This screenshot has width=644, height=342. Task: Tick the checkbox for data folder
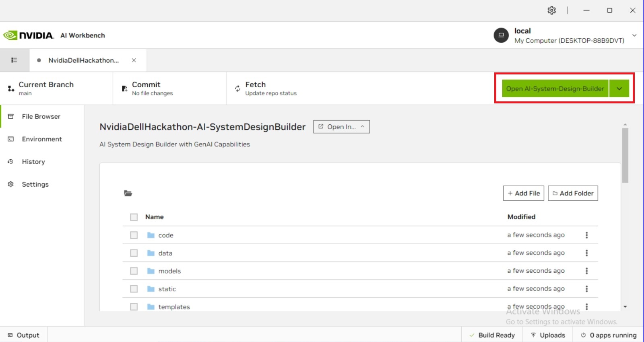[134, 253]
